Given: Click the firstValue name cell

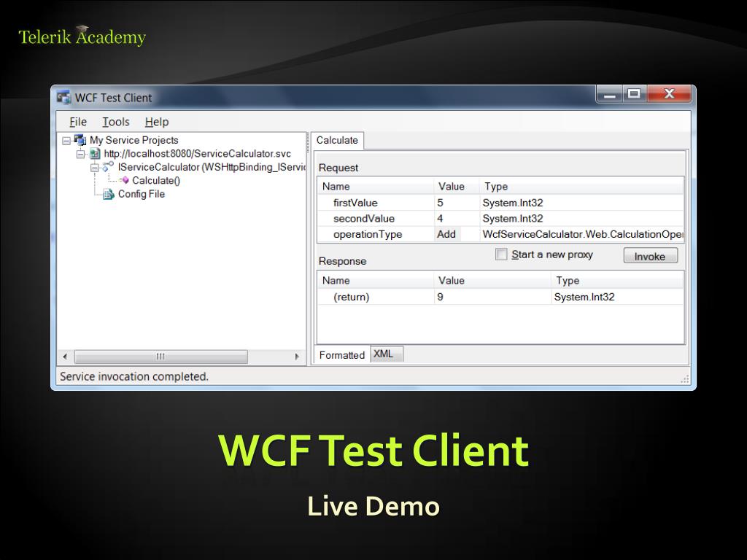Looking at the screenshot, I should 355,203.
